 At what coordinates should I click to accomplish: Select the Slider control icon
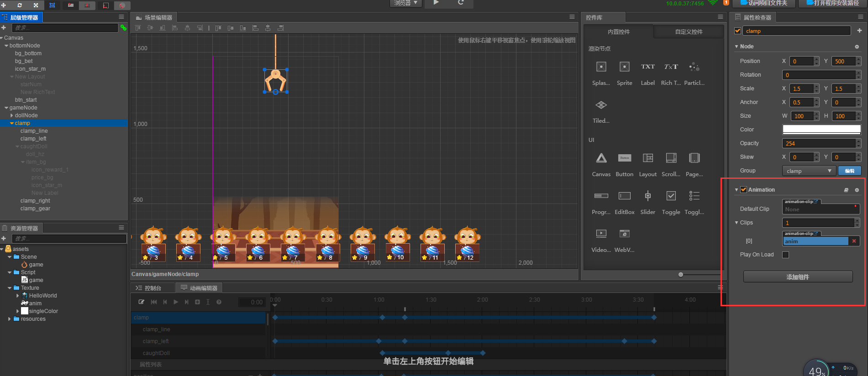(x=647, y=196)
